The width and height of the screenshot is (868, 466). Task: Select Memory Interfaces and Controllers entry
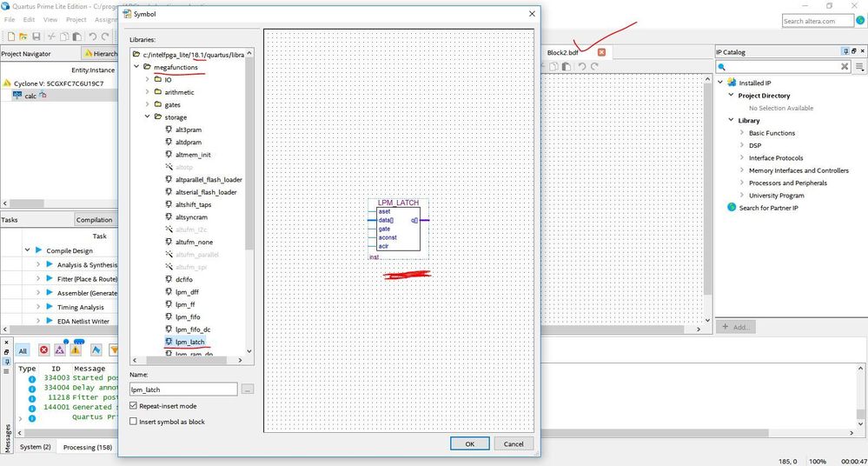pos(798,170)
